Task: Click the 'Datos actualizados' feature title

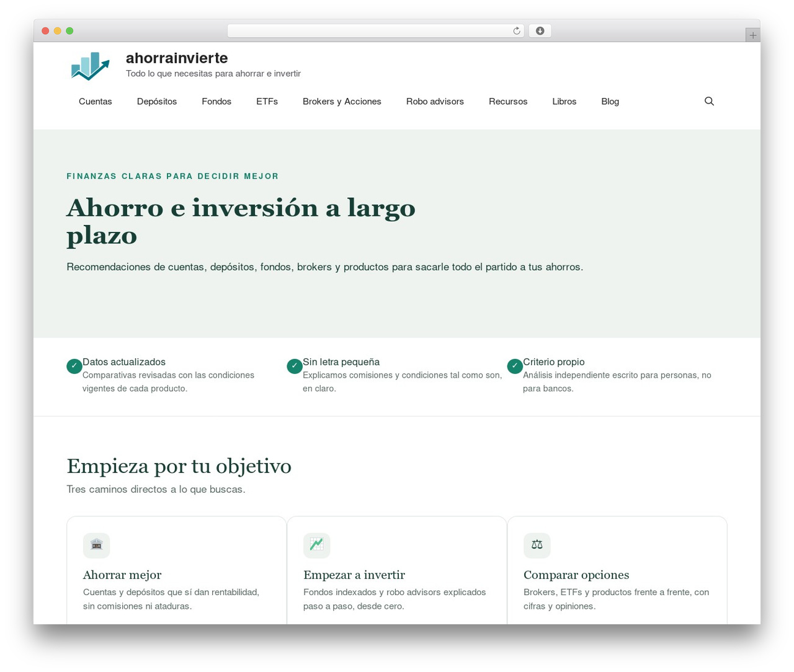Action: tap(124, 362)
